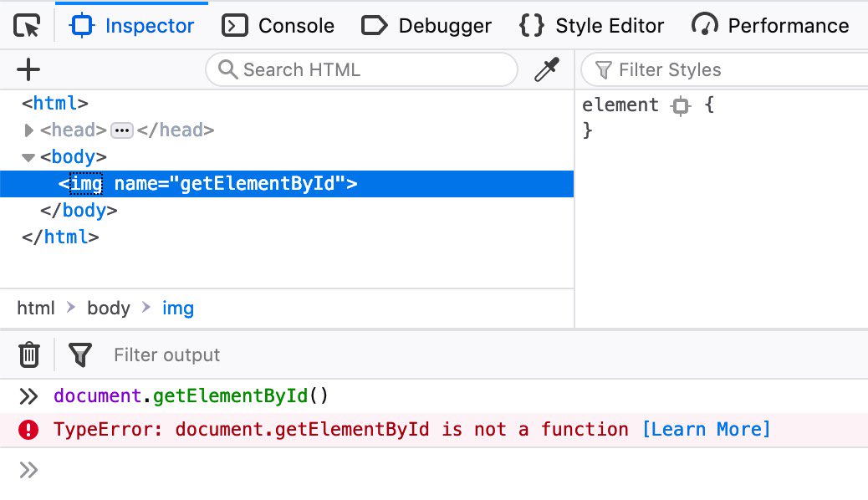Click the plus icon to create new node
The width and height of the screenshot is (868, 500).
[x=28, y=69]
